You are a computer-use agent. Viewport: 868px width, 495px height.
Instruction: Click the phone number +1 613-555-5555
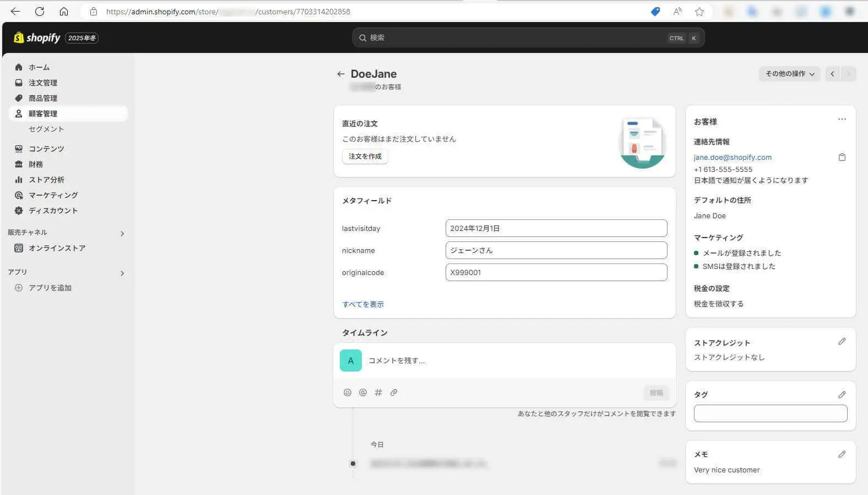coord(723,169)
